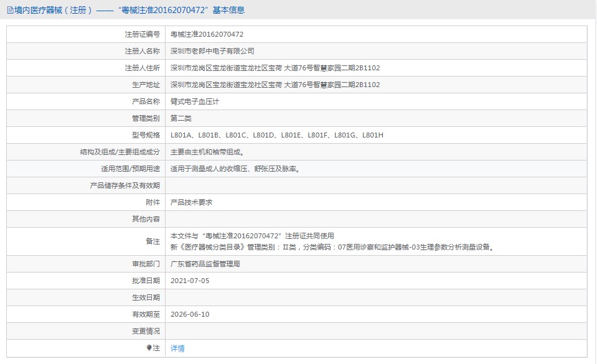Click the 注册人住所 label
This screenshot has width=597, height=364.
click(143, 68)
